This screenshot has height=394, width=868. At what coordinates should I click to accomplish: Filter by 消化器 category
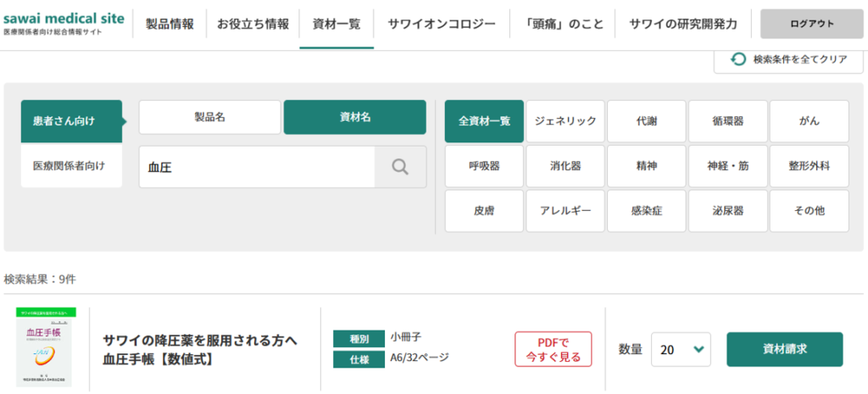565,166
